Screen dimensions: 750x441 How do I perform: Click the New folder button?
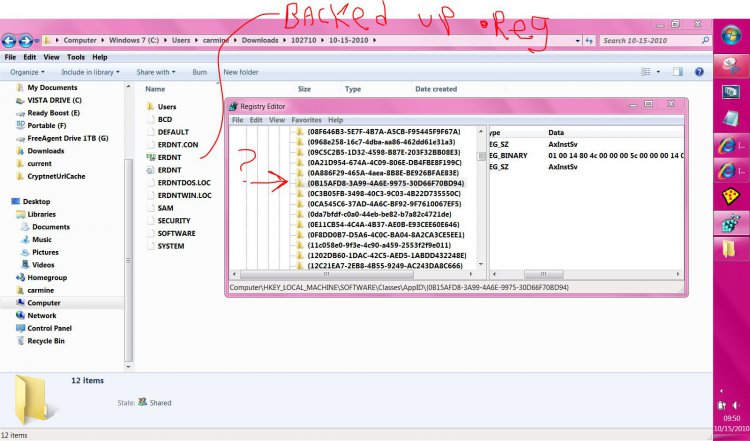point(241,72)
